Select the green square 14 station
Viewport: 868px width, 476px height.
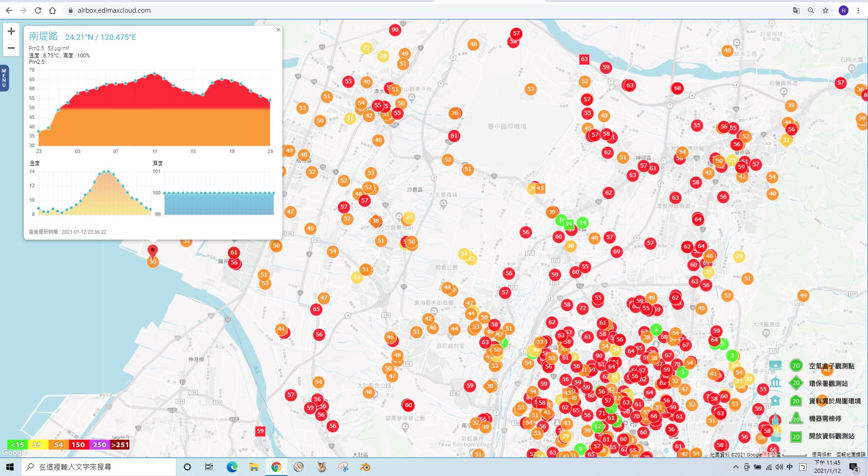click(x=569, y=224)
